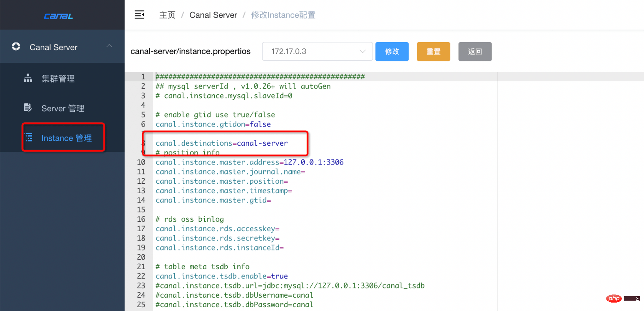Click comment ## mysql serverId line
The height and width of the screenshot is (311, 644).
point(243,86)
